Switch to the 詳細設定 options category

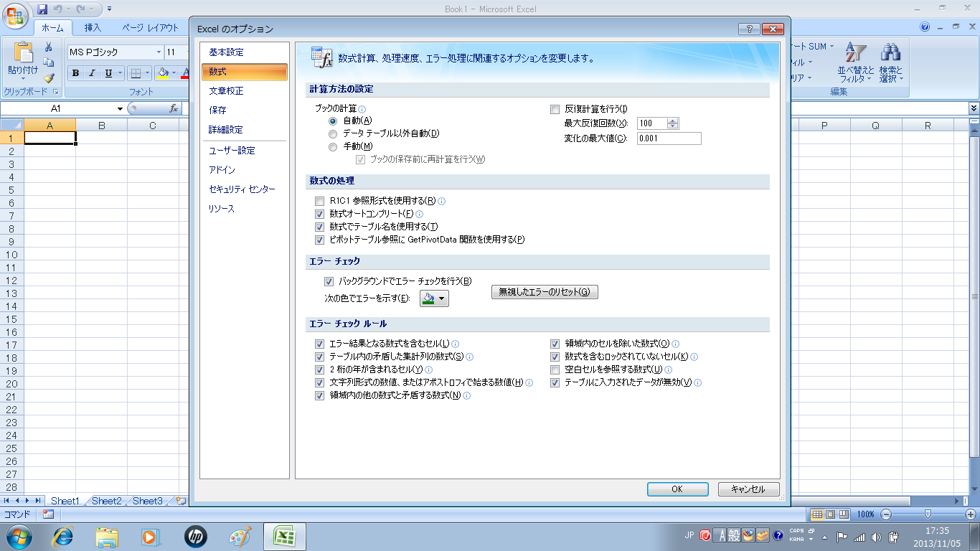coord(226,130)
